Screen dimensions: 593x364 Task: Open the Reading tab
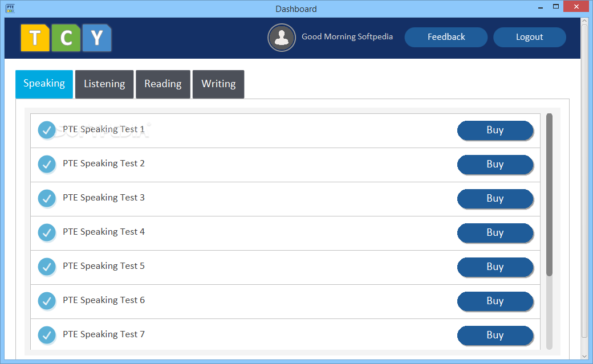tap(163, 84)
